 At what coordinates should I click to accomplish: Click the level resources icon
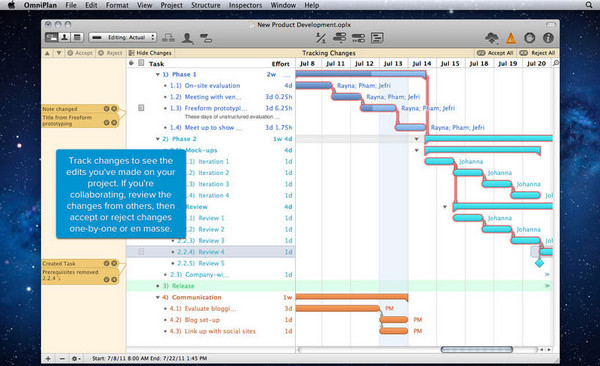tap(321, 38)
